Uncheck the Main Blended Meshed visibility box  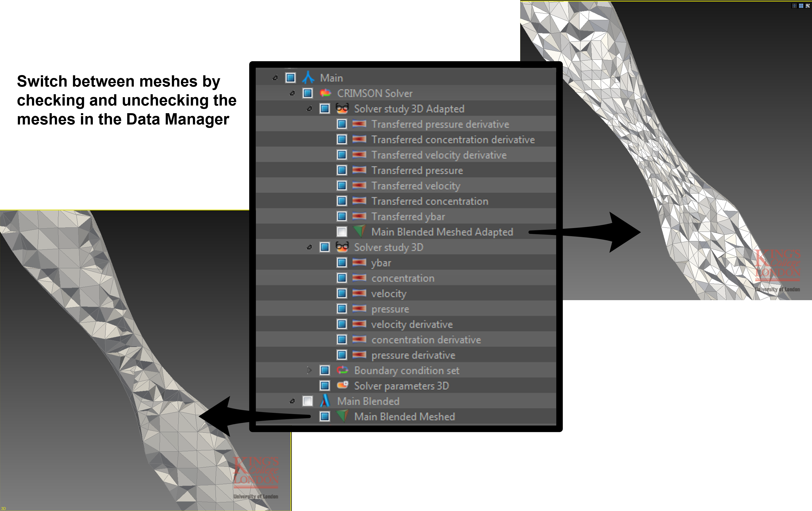coord(325,416)
